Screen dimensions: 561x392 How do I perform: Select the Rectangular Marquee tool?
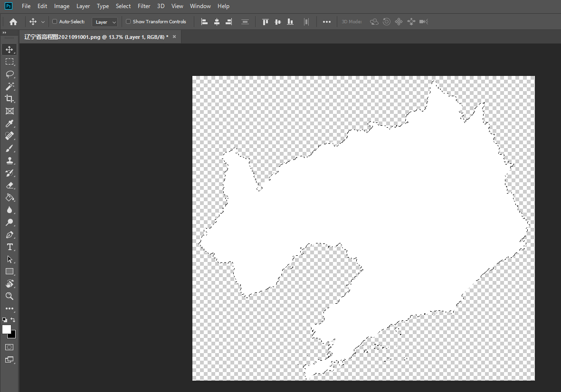coord(10,62)
